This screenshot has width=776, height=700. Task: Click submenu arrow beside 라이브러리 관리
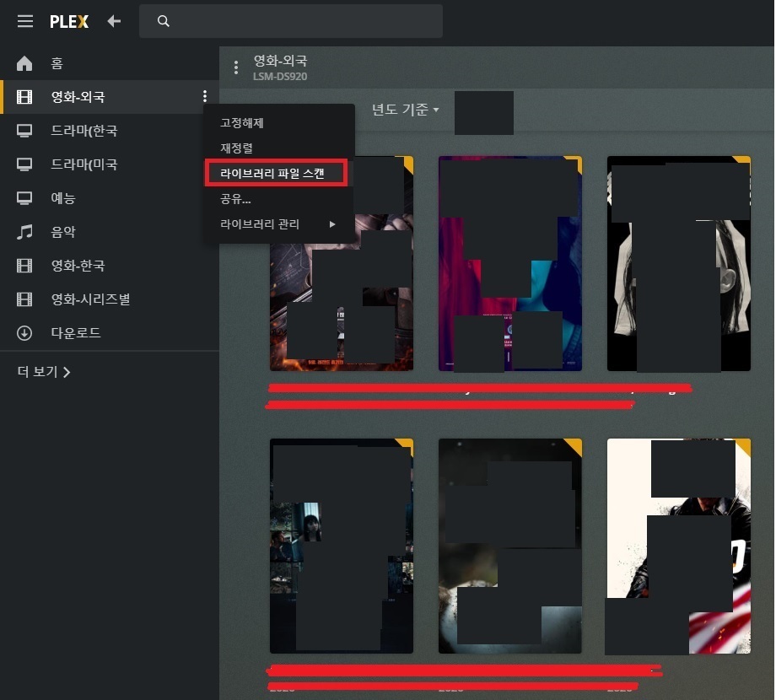(332, 224)
